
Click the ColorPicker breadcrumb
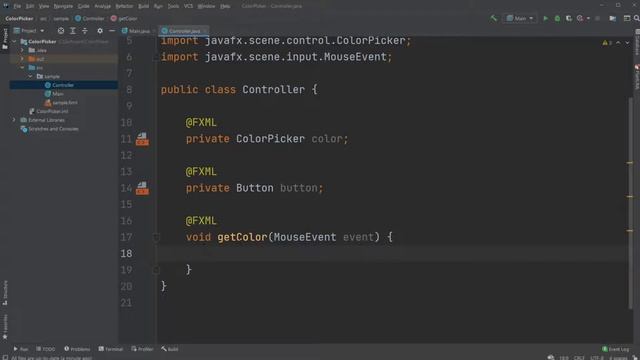[x=19, y=18]
